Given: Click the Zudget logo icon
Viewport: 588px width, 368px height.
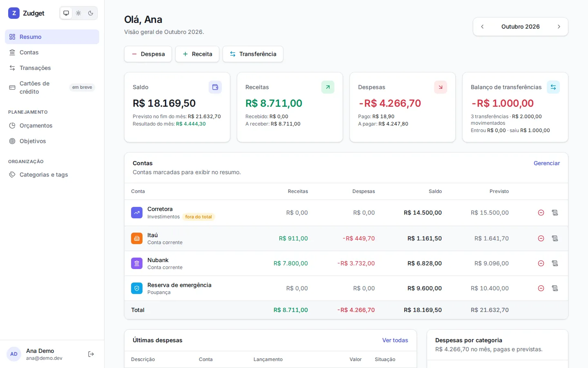Looking at the screenshot, I should click(x=14, y=13).
